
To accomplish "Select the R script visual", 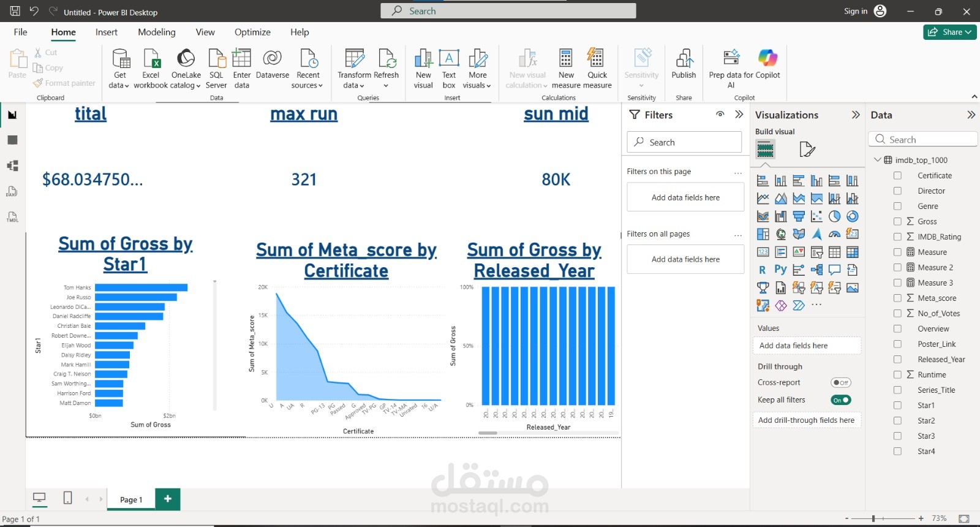I will point(763,270).
